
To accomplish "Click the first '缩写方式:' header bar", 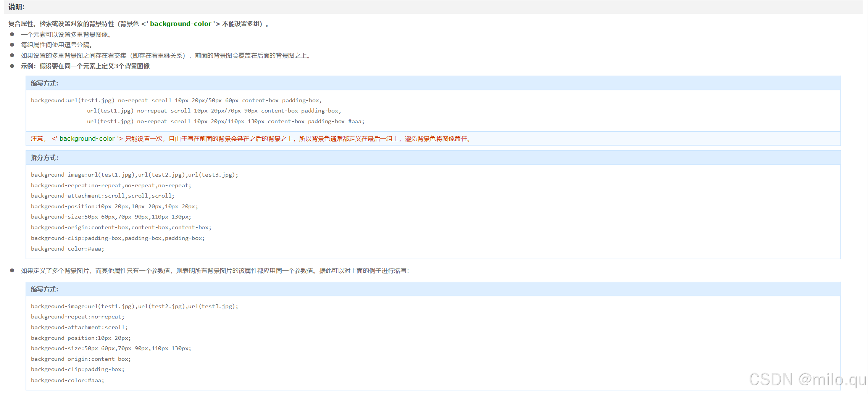I will [x=433, y=83].
